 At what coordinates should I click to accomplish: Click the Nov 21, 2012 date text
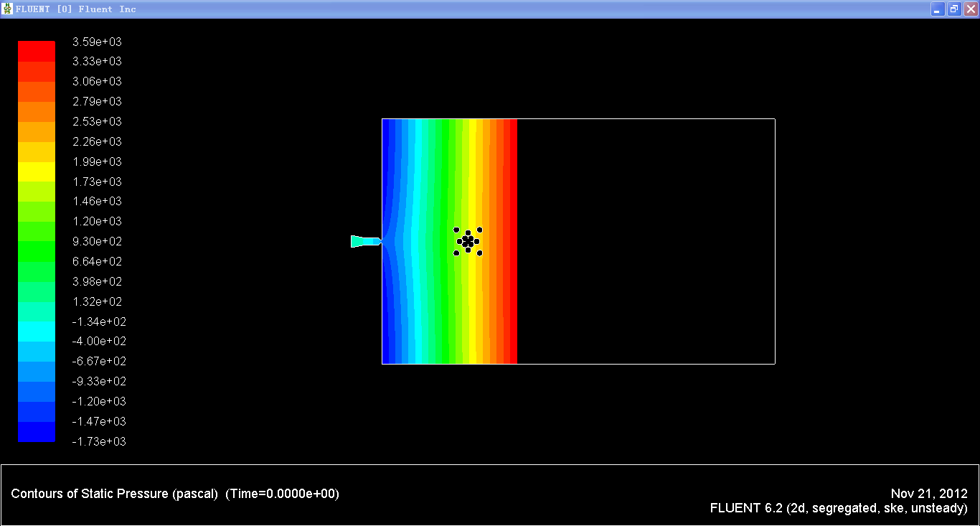tap(929, 494)
